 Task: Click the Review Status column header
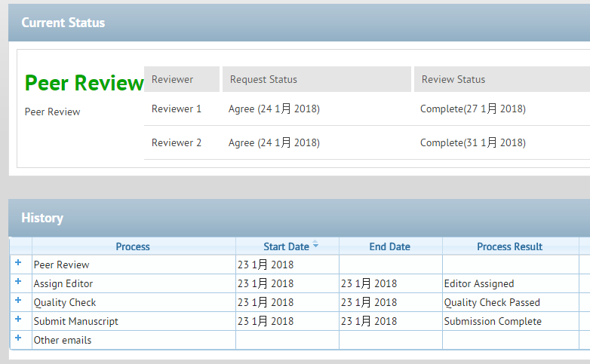coord(453,79)
